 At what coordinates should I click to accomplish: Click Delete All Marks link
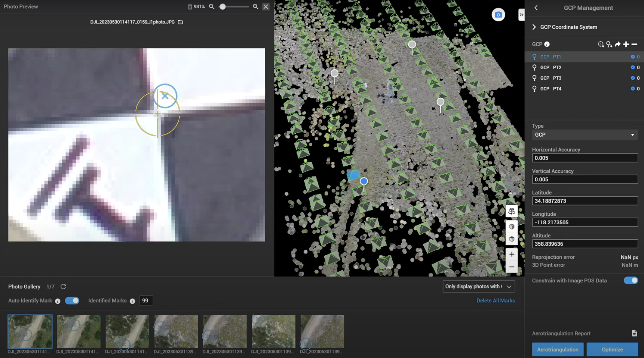(x=496, y=301)
